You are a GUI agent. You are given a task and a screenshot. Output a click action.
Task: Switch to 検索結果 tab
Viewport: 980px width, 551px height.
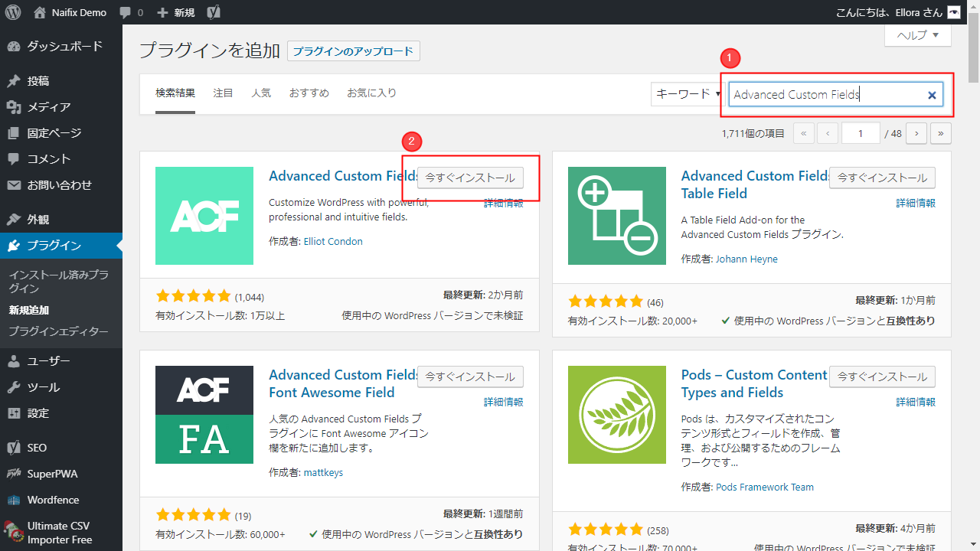[x=175, y=93]
